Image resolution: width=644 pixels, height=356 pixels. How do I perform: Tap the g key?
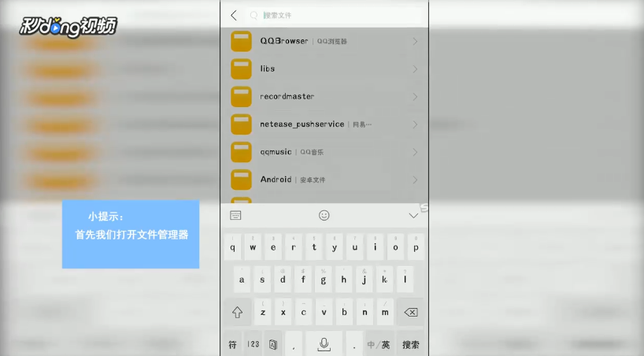point(324,280)
